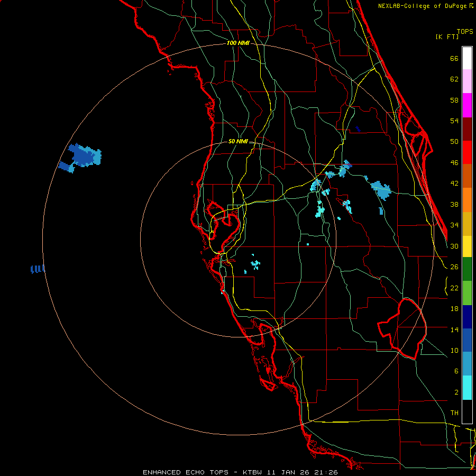Click legend scale value 30

click(454, 246)
